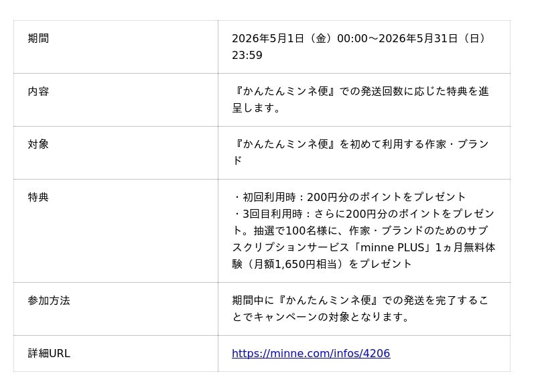
Task: Click the 23:59 end time text
Action: tap(247, 55)
